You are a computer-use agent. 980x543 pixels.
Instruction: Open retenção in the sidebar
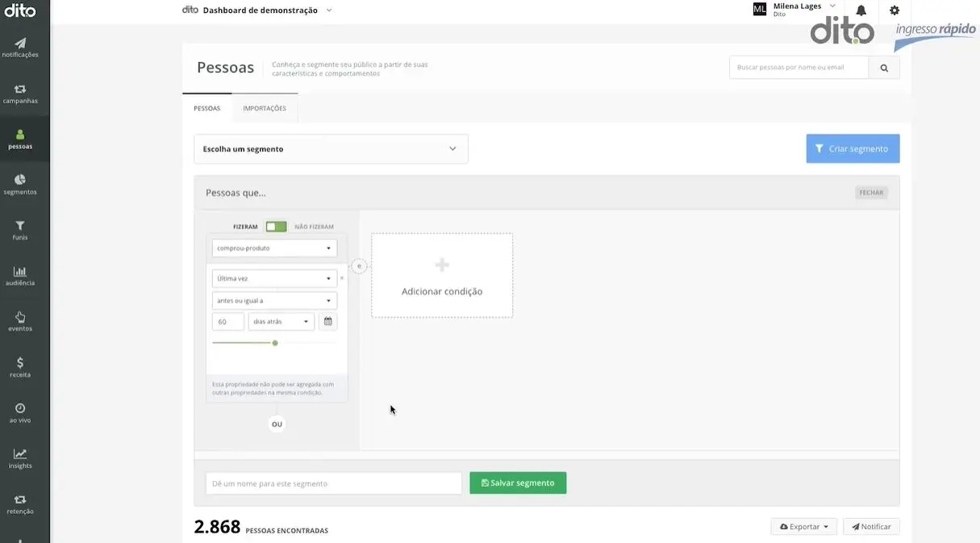point(20,504)
